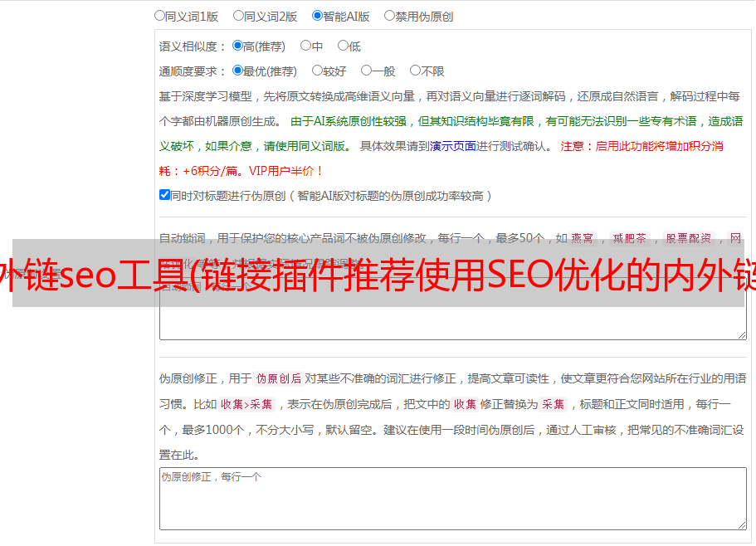Click into the 伪原创修正 textarea
The image size is (756, 546).
coord(453,499)
